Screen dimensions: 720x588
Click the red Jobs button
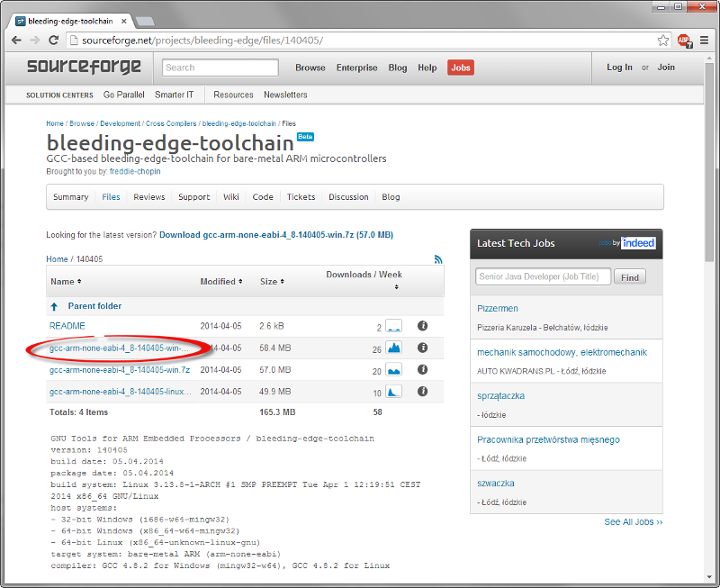tap(461, 68)
